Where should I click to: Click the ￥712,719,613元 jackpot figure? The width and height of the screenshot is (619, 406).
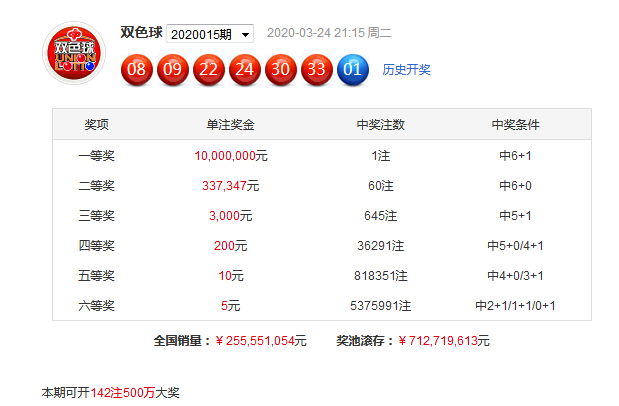coord(444,340)
